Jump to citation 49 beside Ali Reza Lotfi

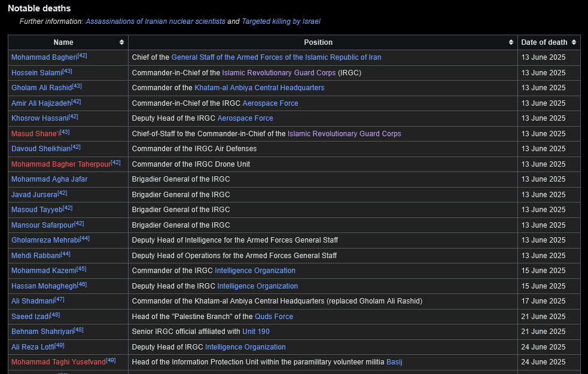pos(60,345)
